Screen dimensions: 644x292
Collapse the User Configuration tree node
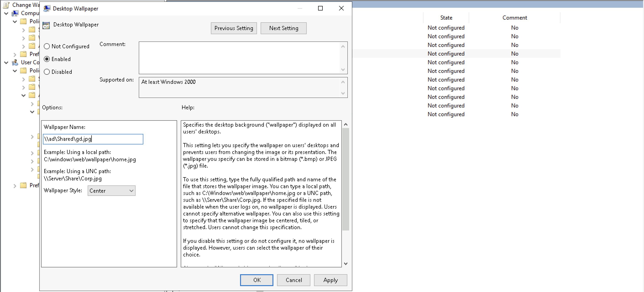pyautogui.click(x=6, y=62)
